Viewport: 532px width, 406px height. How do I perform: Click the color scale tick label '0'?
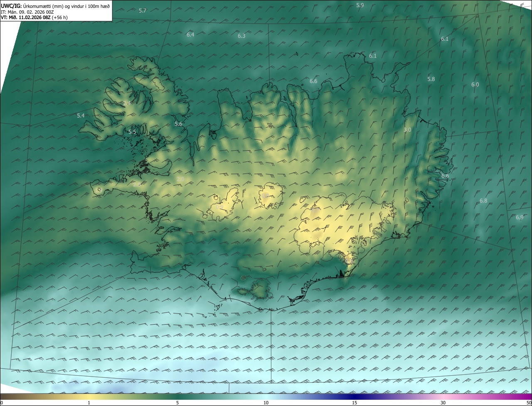point(2,403)
